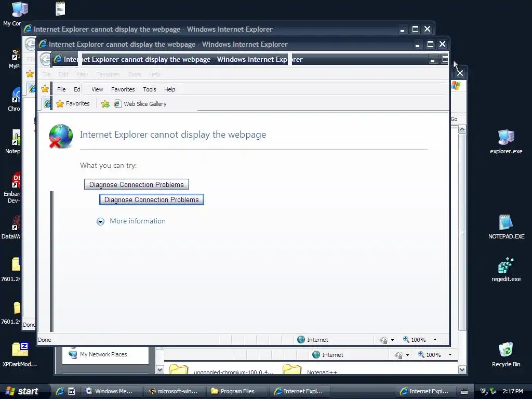532x399 pixels.
Task: Select My Network Places in the Explorer window
Action: [98, 354]
